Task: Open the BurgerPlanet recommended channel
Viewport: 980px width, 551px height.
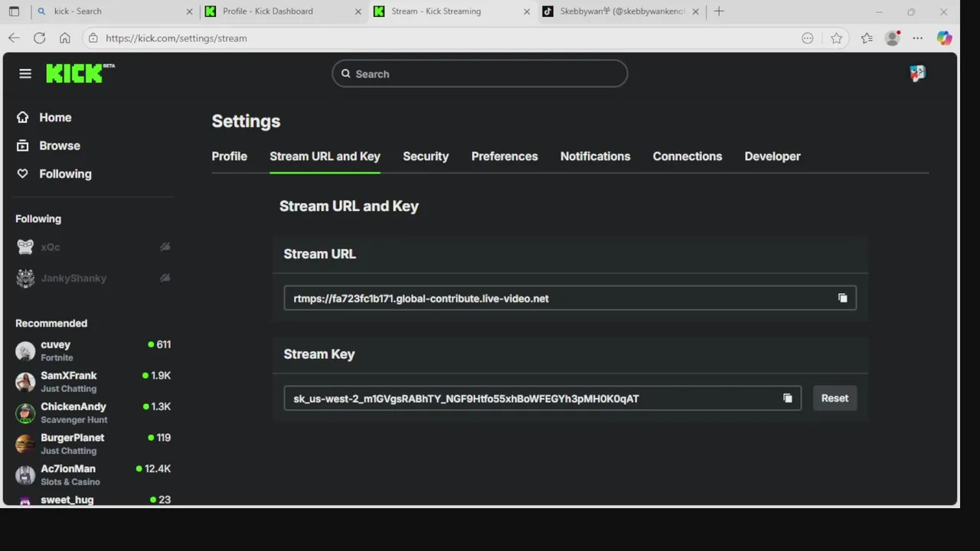Action: click(x=93, y=444)
